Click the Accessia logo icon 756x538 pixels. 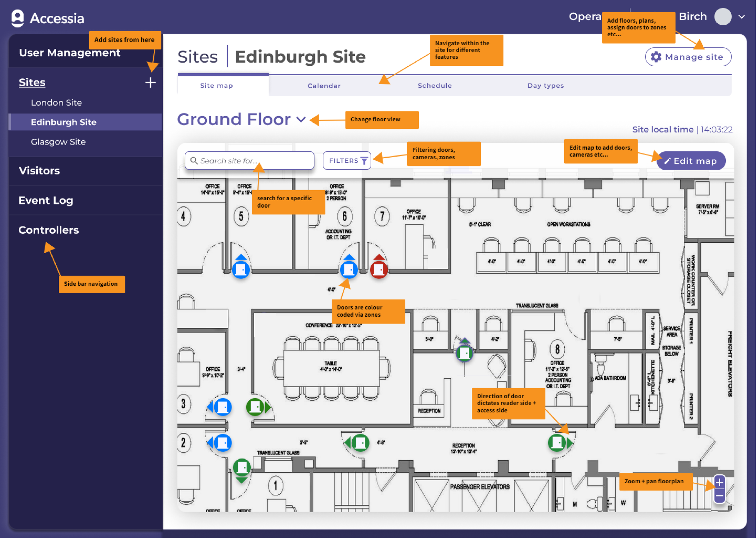(x=18, y=18)
